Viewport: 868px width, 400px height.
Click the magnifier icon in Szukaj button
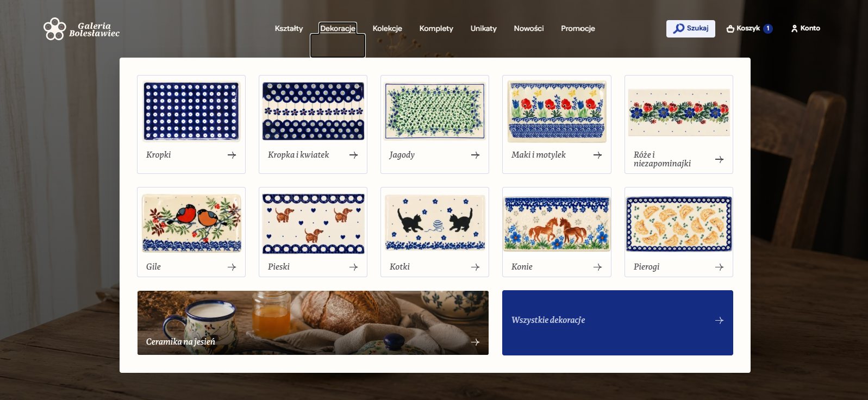click(x=679, y=28)
